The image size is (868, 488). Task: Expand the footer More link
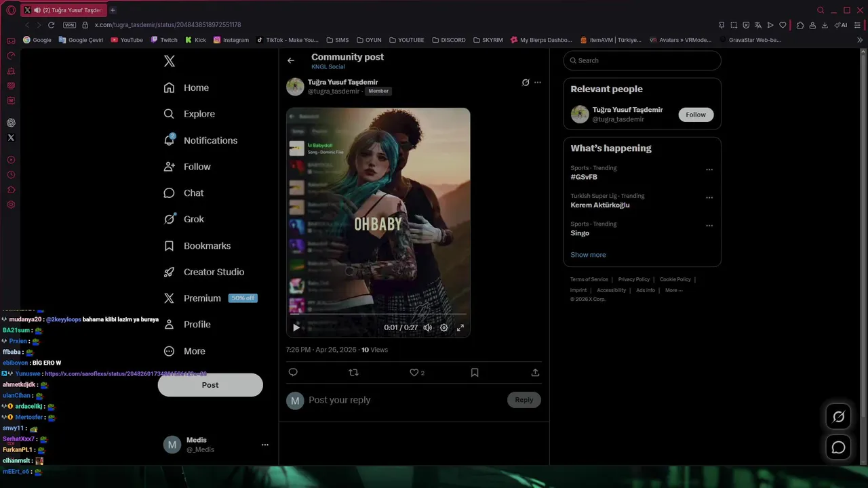tap(673, 290)
